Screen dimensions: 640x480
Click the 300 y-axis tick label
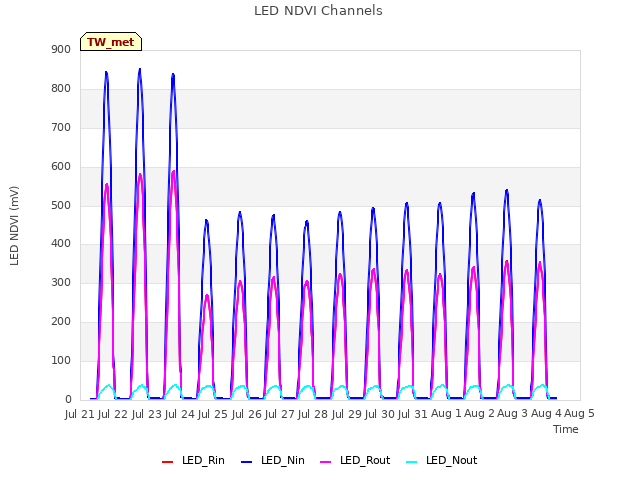click(61, 283)
